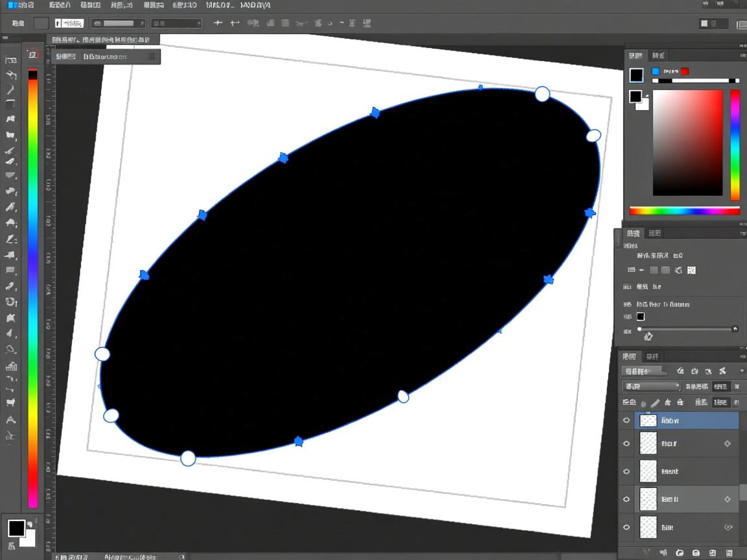747x560 pixels.
Task: Toggle visibility of the bottom layer
Action: click(626, 527)
